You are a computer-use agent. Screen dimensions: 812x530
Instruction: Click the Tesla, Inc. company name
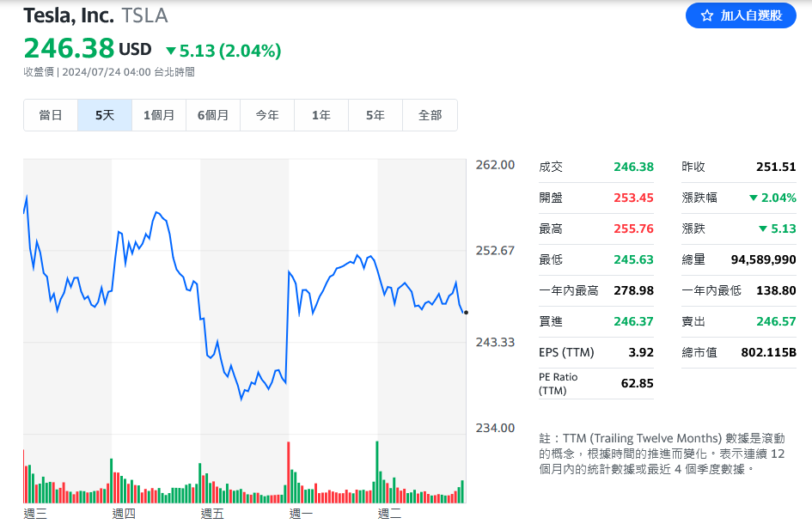(69, 15)
